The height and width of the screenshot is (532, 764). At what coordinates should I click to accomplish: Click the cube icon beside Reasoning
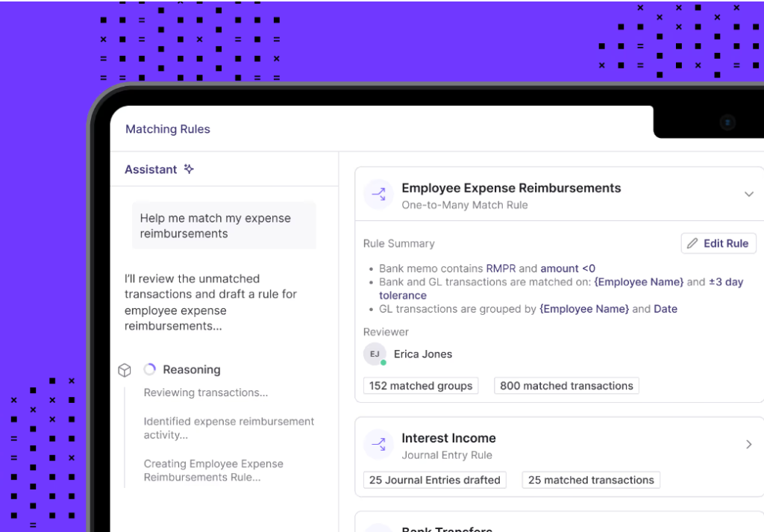coord(125,370)
